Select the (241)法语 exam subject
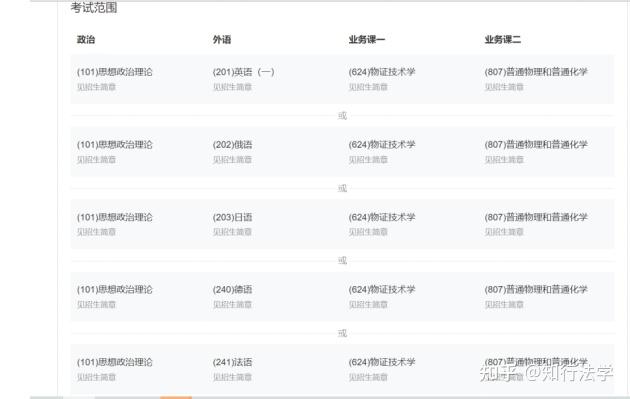 coord(232,362)
